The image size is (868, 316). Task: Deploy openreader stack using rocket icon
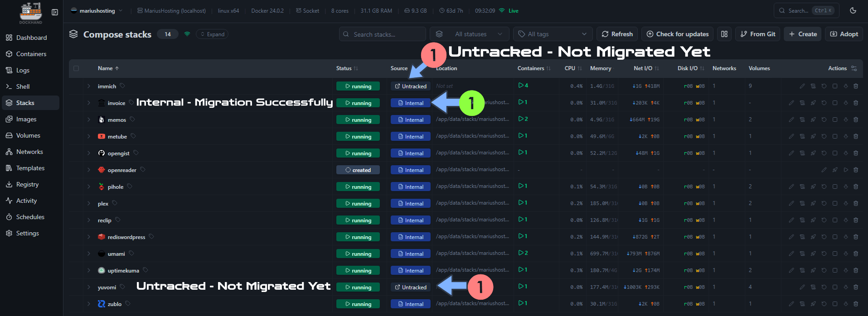[835, 170]
